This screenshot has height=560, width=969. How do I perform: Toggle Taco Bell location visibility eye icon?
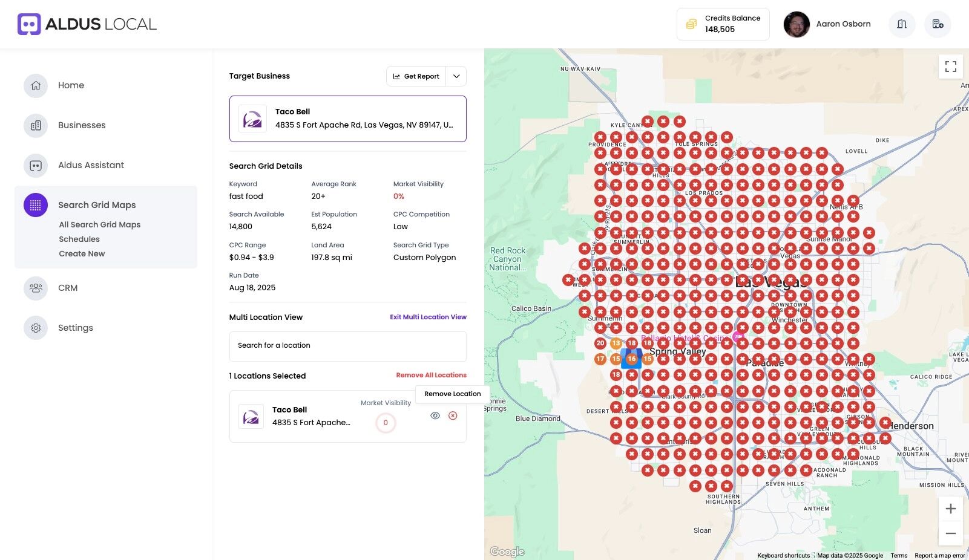(435, 415)
